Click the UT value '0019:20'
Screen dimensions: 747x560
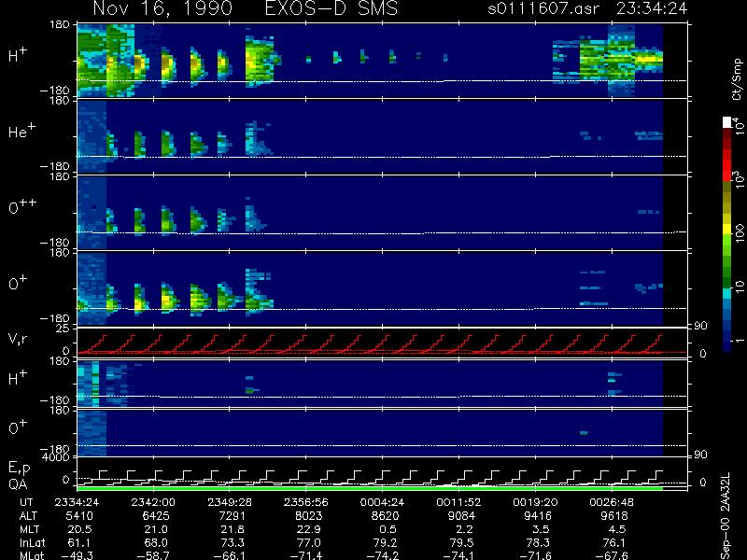[535, 502]
